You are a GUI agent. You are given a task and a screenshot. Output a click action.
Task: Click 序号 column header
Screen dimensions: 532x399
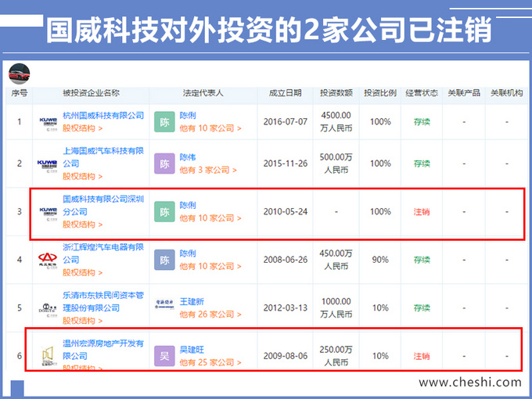point(20,93)
